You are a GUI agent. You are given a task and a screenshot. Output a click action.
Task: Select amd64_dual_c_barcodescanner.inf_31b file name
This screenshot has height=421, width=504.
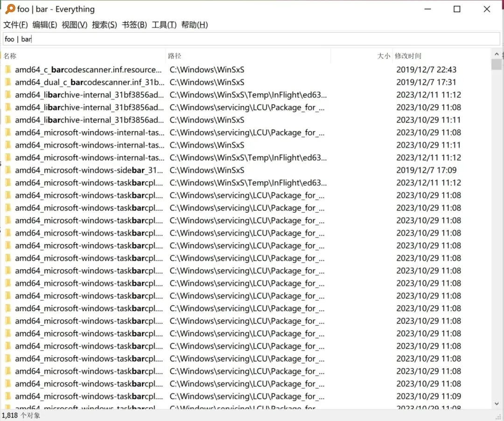point(90,82)
